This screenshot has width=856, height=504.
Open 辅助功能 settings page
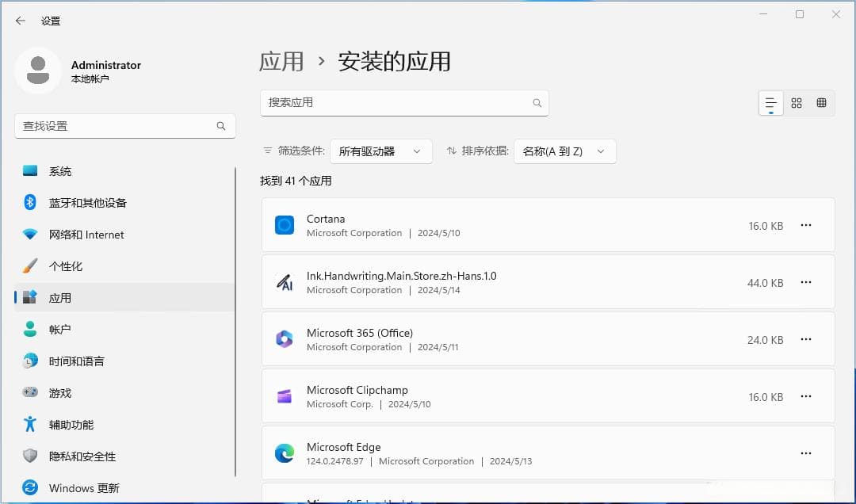(x=125, y=424)
